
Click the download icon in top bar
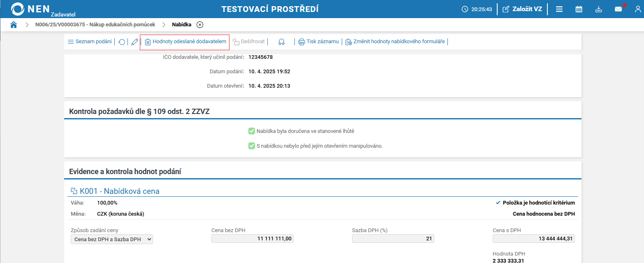pyautogui.click(x=598, y=9)
